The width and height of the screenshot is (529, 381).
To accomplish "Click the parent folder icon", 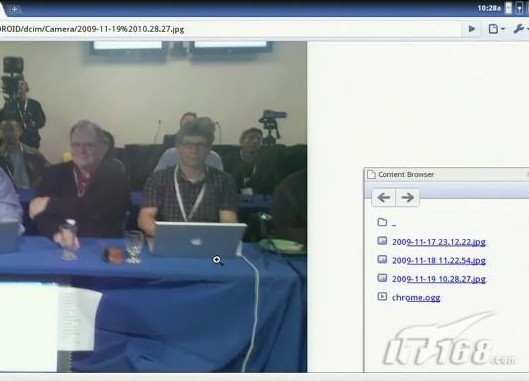I will pyautogui.click(x=382, y=222).
